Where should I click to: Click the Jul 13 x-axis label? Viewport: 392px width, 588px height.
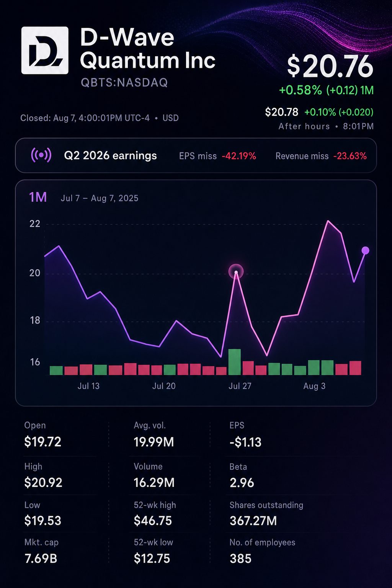click(88, 386)
